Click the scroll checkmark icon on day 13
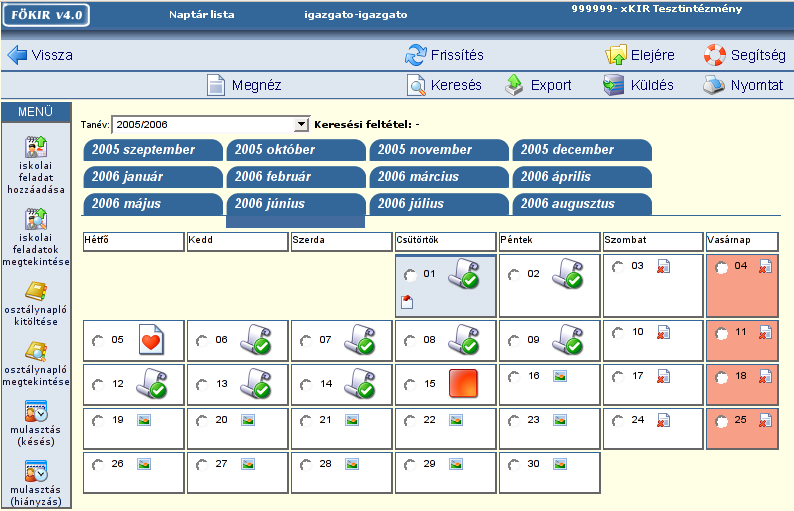Viewport: 794px width, 511px height. tap(256, 383)
